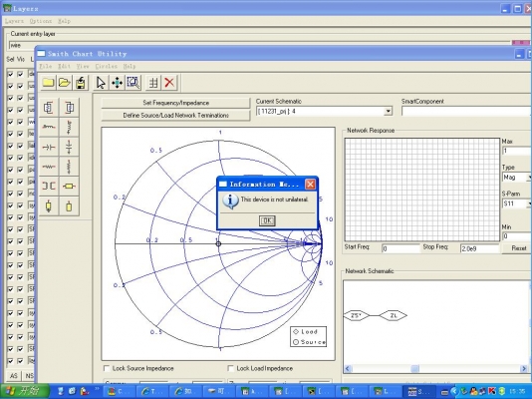Click the Load marker in chart legend
Screen dimensions: 532x399
coord(296,331)
